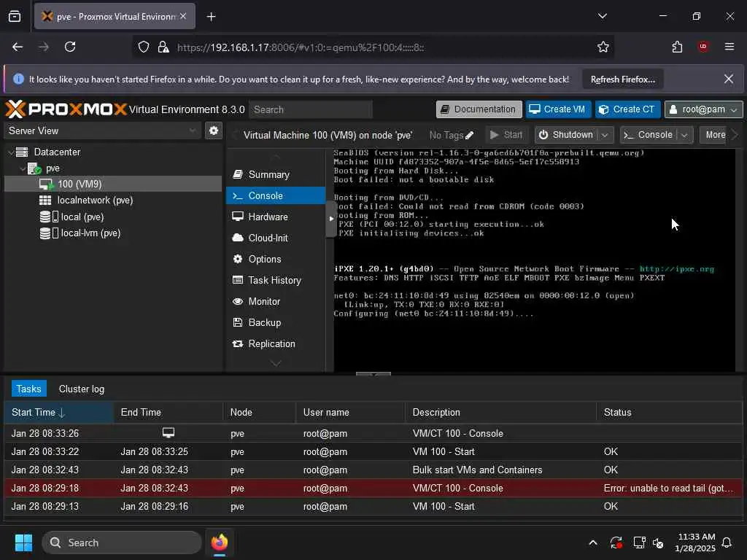Image resolution: width=747 pixels, height=560 pixels.
Task: Open the Server View settings gear
Action: point(214,131)
